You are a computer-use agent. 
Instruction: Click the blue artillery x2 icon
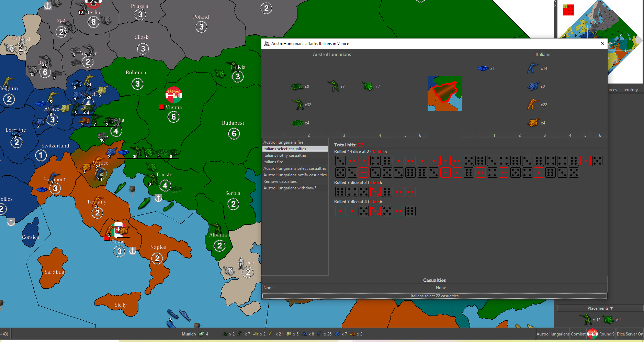pos(533,86)
